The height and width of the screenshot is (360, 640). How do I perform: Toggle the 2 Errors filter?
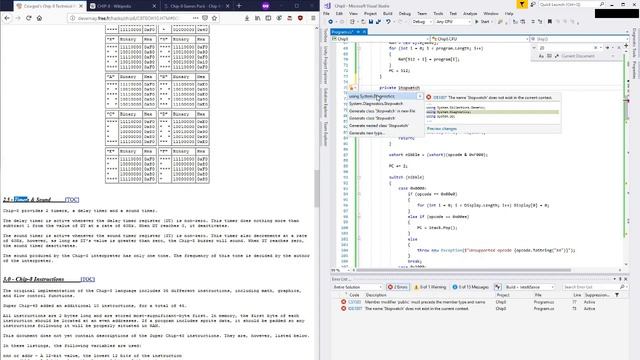(x=398, y=287)
